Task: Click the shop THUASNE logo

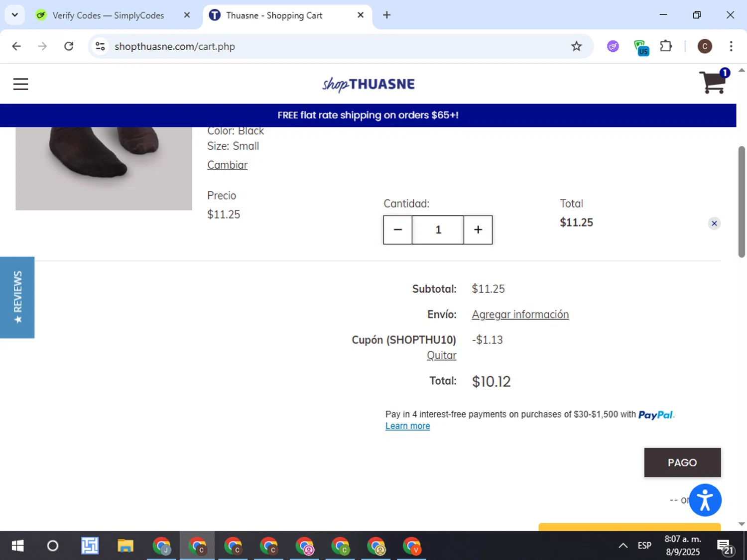Action: coord(368,84)
